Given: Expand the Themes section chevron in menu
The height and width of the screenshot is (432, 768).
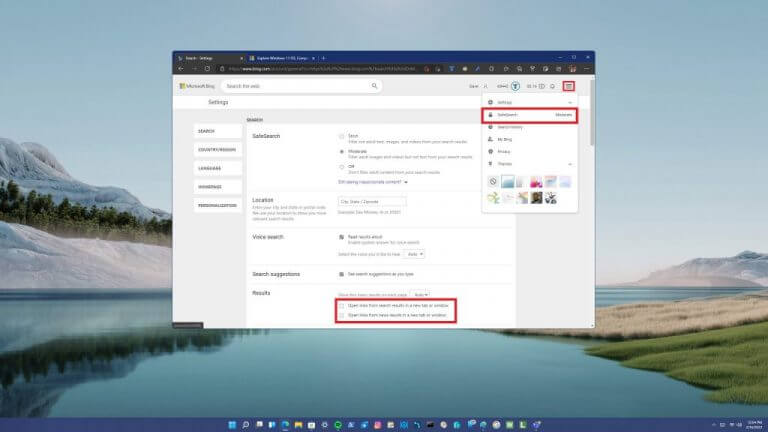Looking at the screenshot, I should click(570, 164).
